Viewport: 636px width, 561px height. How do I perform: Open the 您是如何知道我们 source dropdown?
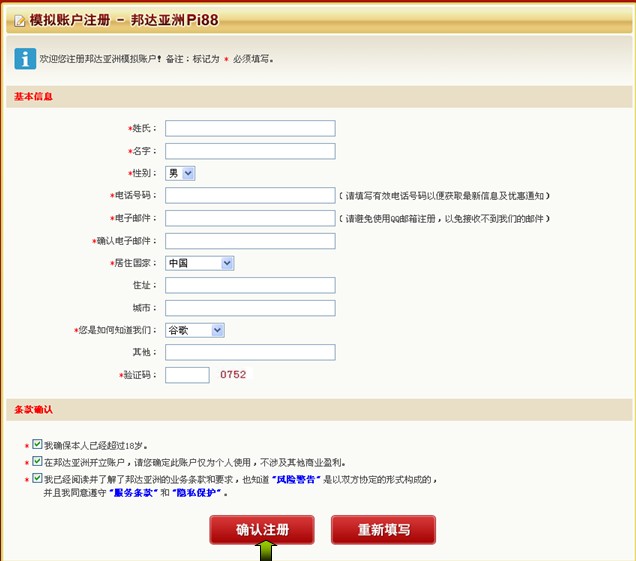point(195,330)
